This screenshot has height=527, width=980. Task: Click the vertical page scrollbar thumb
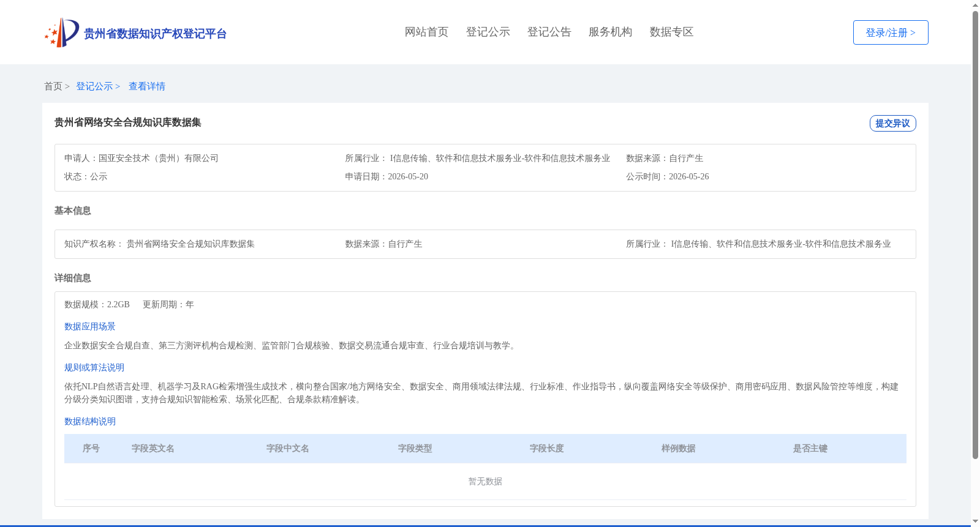(975, 235)
